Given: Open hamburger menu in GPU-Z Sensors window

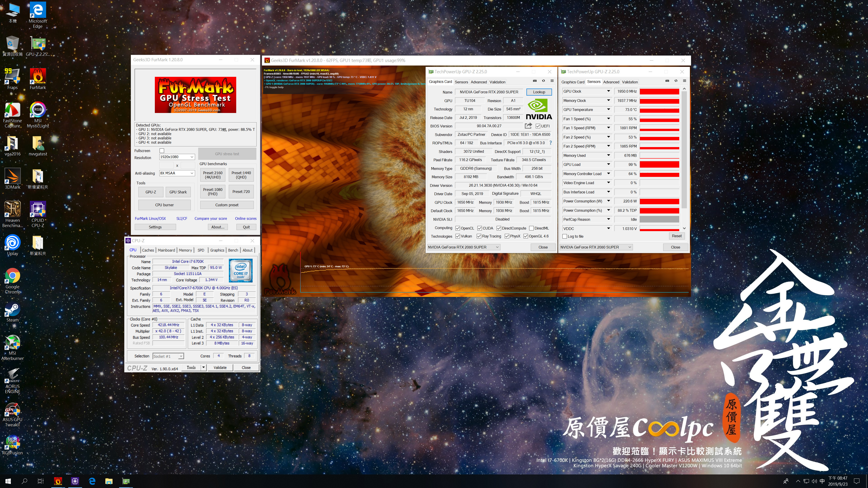Looking at the screenshot, I should pos(684,81).
